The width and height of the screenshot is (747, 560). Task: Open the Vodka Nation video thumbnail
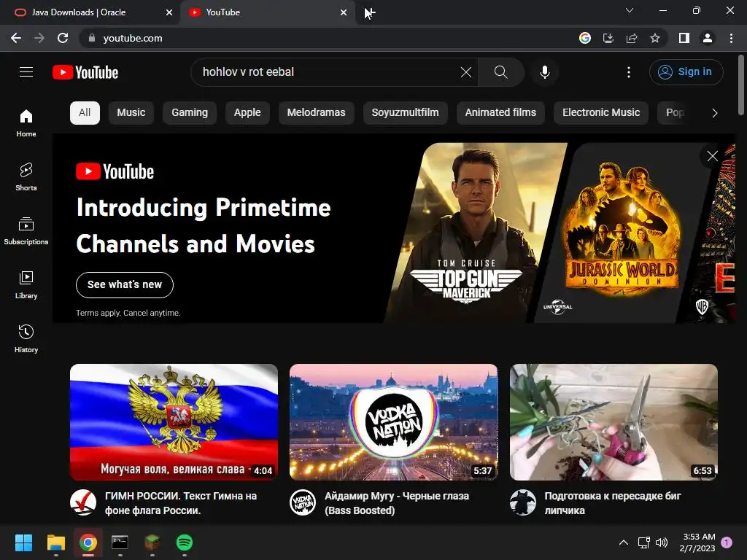click(x=393, y=422)
